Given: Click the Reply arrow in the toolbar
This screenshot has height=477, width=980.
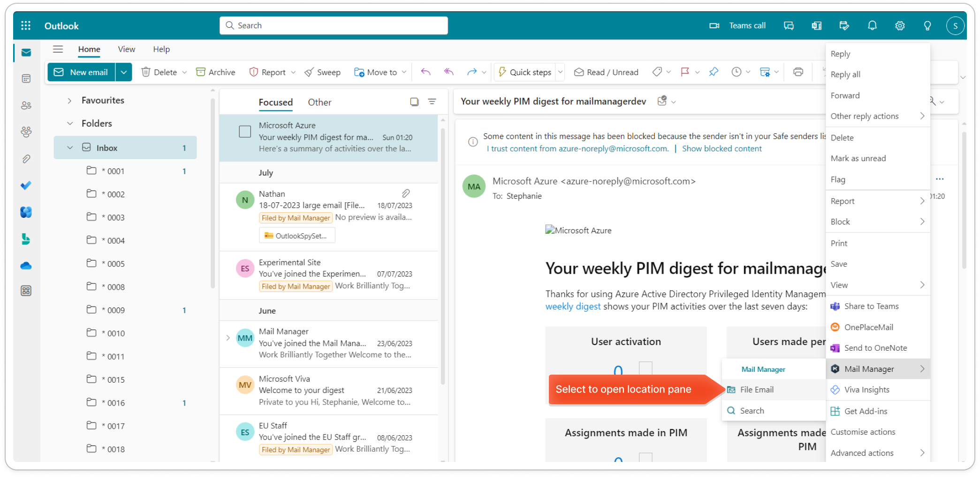Looking at the screenshot, I should [x=425, y=72].
